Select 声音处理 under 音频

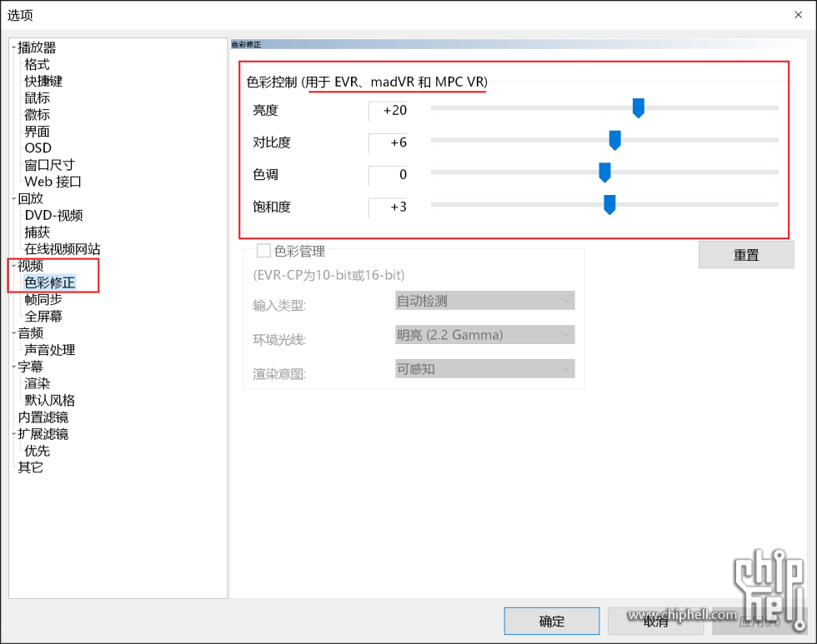pyautogui.click(x=50, y=350)
